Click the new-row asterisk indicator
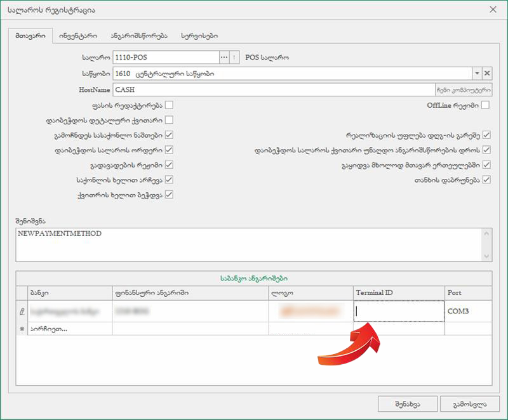508x420 pixels. pyautogui.click(x=22, y=329)
